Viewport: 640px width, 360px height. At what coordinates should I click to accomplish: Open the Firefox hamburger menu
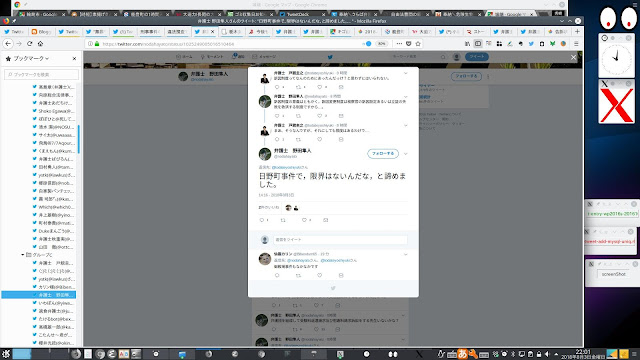pyautogui.click(x=576, y=44)
